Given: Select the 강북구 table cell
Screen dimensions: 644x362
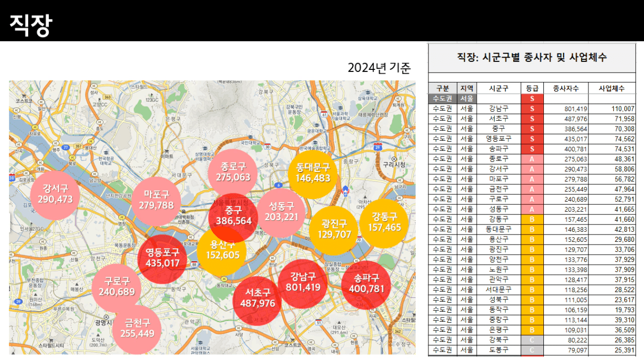Looking at the screenshot, I should click(498, 340).
